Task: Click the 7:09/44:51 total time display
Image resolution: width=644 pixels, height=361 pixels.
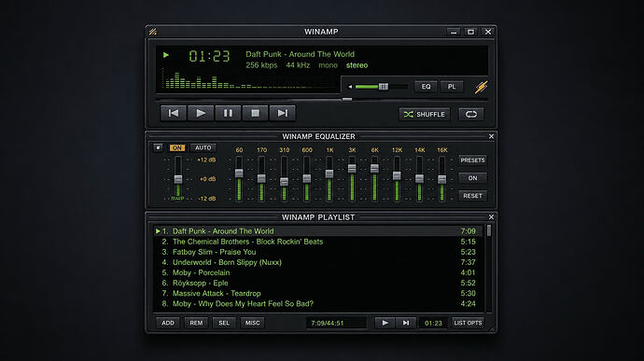Action: 336,323
